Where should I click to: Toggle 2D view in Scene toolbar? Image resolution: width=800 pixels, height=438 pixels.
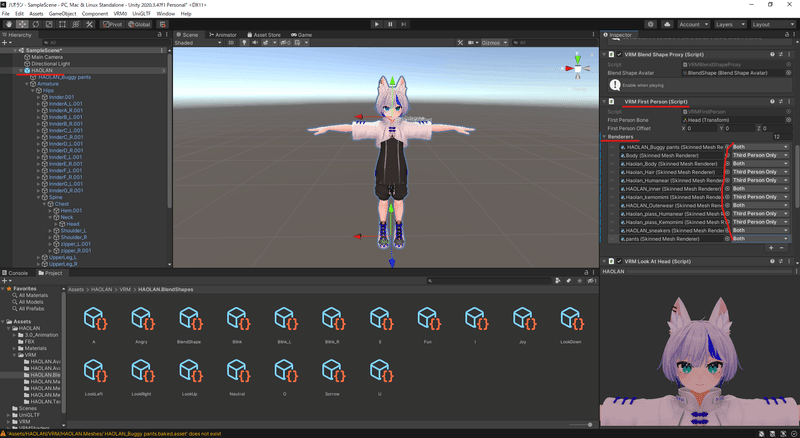231,43
